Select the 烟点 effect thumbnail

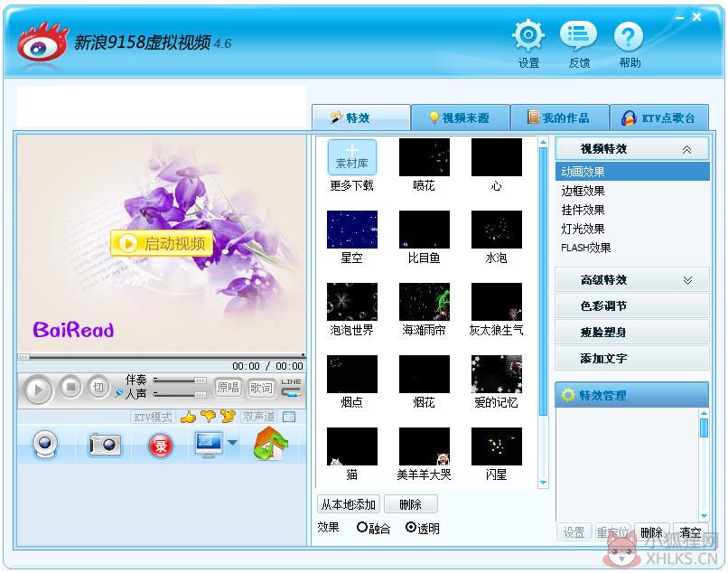tap(352, 374)
